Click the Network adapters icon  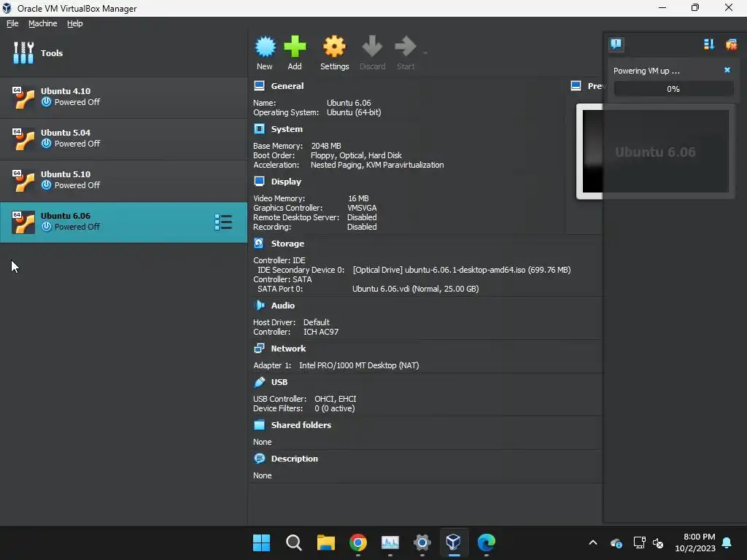point(259,348)
